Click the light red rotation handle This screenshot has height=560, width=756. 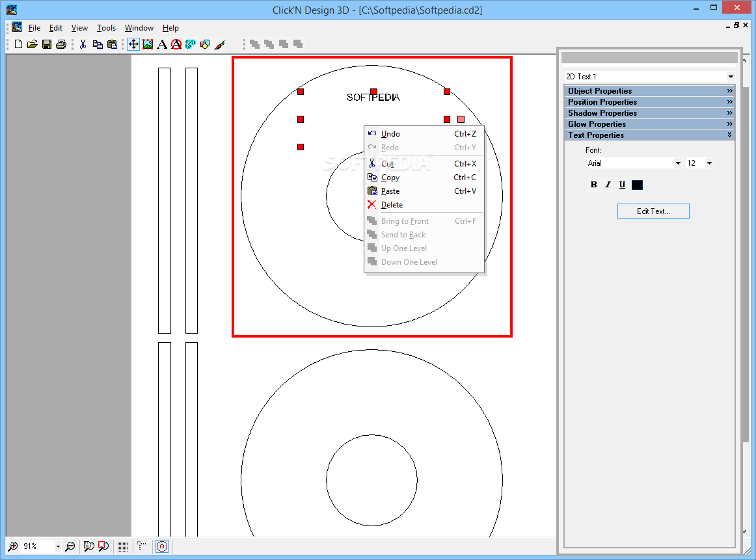pyautogui.click(x=461, y=119)
